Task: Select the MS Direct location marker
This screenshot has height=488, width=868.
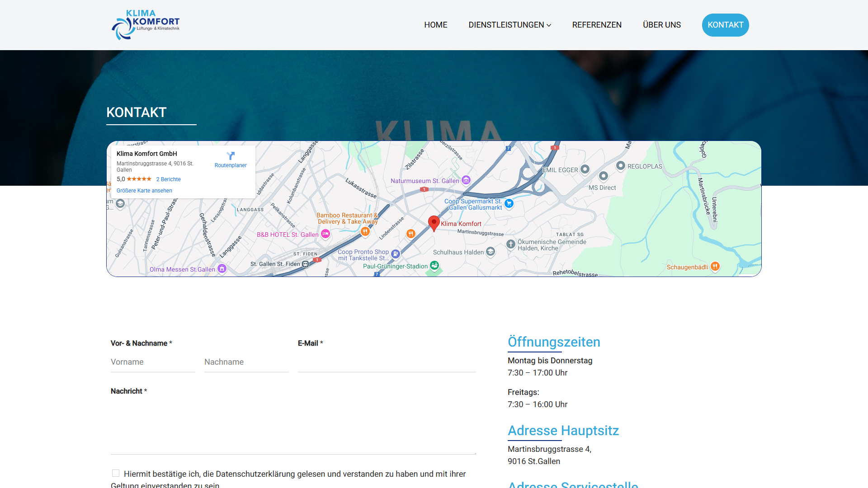Action: tap(604, 176)
